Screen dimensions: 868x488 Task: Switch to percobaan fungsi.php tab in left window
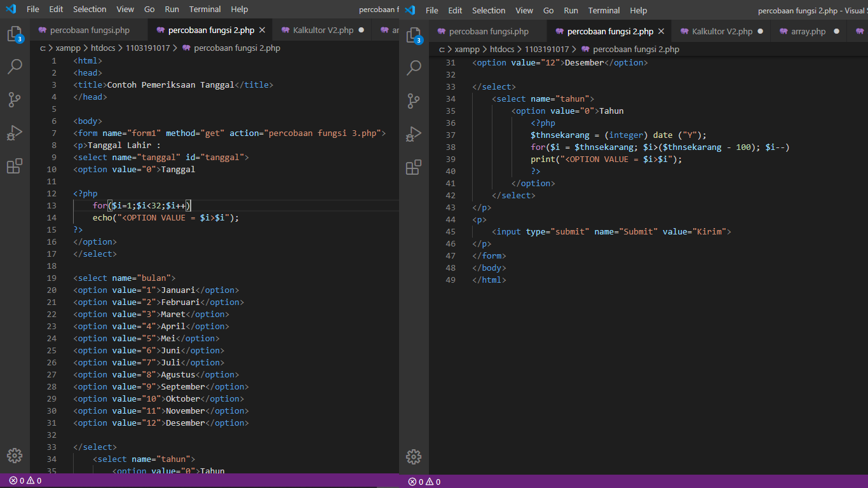click(88, 30)
